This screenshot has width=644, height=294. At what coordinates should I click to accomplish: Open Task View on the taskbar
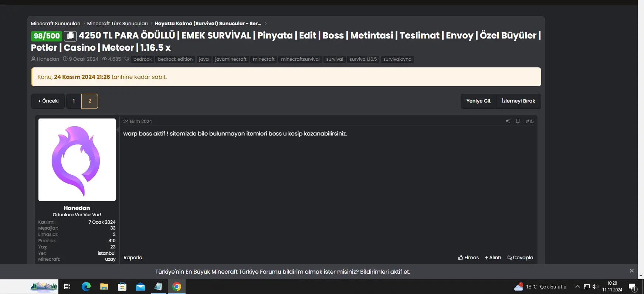pos(67,287)
